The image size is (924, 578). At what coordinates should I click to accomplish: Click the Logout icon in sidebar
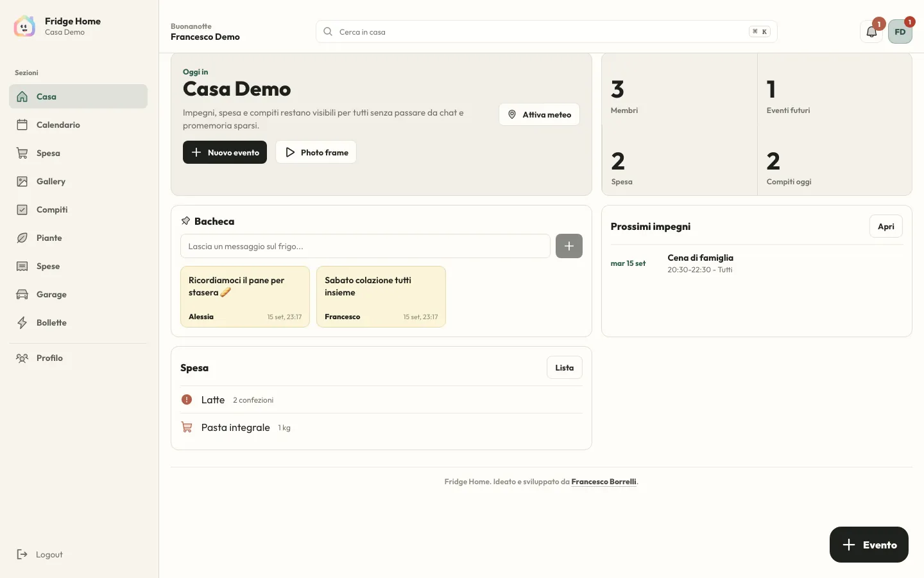(22, 554)
